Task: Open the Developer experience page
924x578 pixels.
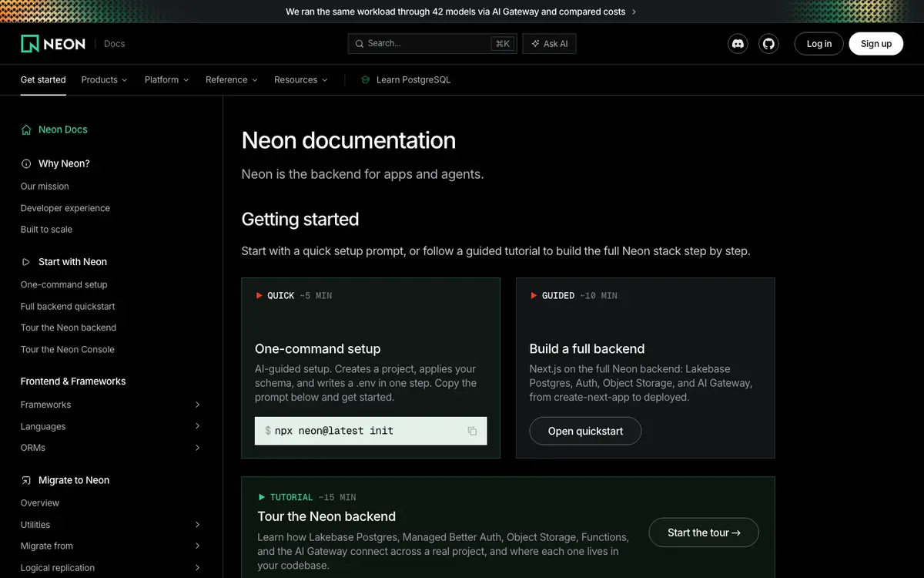Action: (x=65, y=208)
